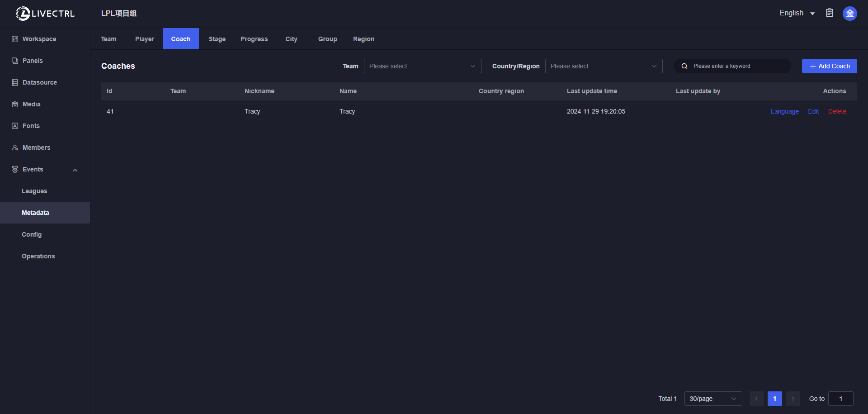This screenshot has height=414, width=868.
Task: Click the Fonts icon in sidebar
Action: coord(15,126)
